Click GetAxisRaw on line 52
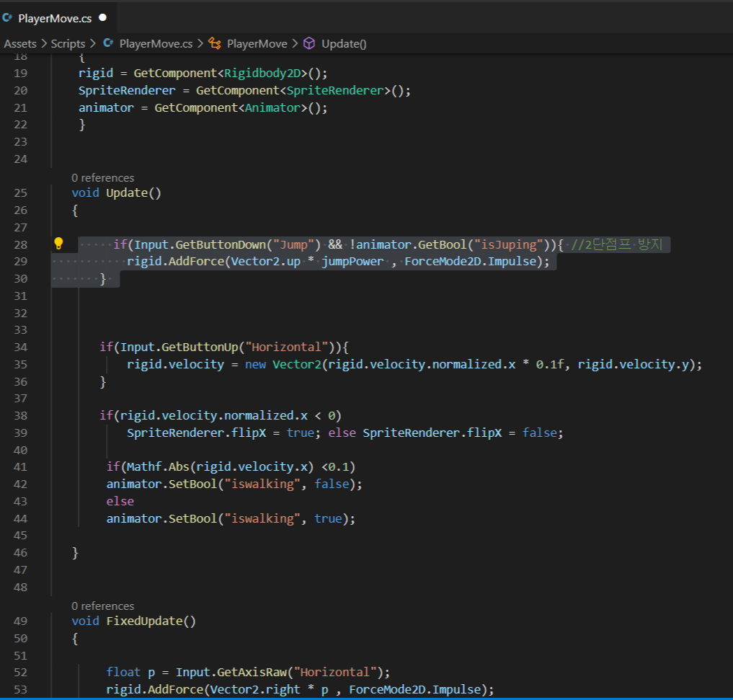This screenshot has width=733, height=700. click(252, 673)
